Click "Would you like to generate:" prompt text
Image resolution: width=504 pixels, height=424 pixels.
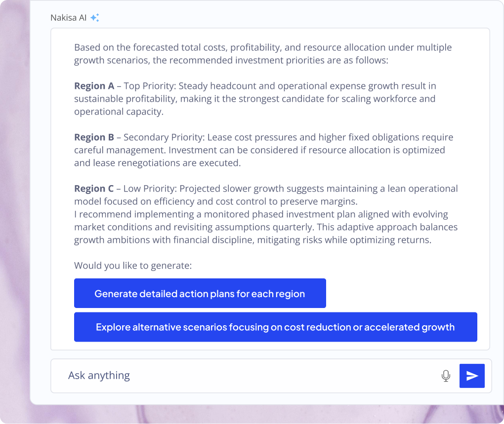[132, 266]
